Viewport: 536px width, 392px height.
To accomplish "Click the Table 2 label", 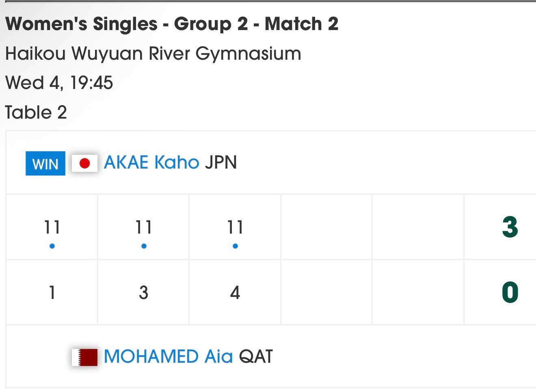I will coord(36,113).
